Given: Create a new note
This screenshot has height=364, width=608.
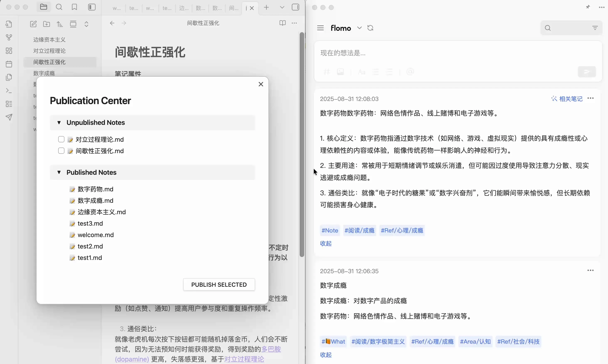Looking at the screenshot, I should (x=33, y=24).
